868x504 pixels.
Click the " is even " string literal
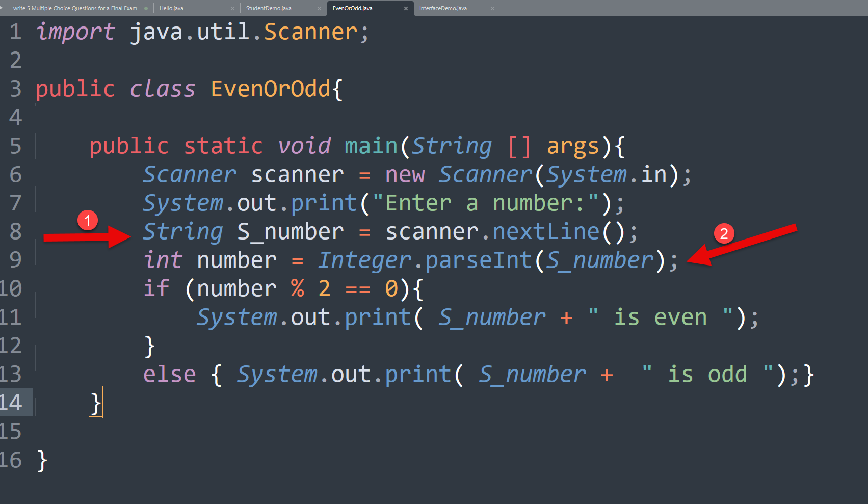660,317
